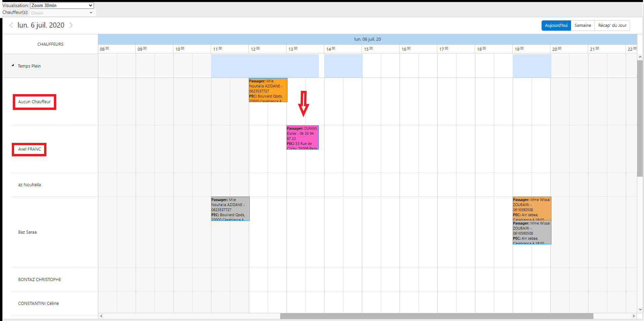This screenshot has width=644, height=321.
Task: Collapse the Temps Plein group
Action: tap(13, 66)
